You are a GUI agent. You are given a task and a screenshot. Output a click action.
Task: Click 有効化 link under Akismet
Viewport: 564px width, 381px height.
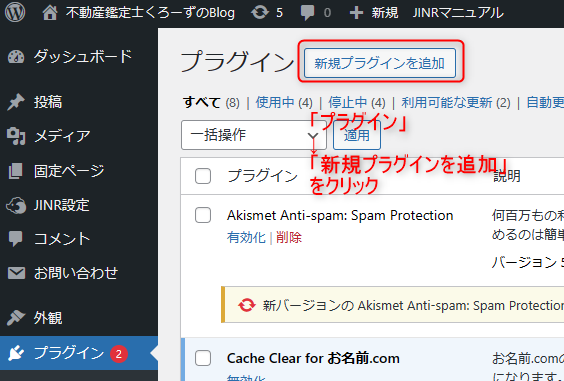246,237
